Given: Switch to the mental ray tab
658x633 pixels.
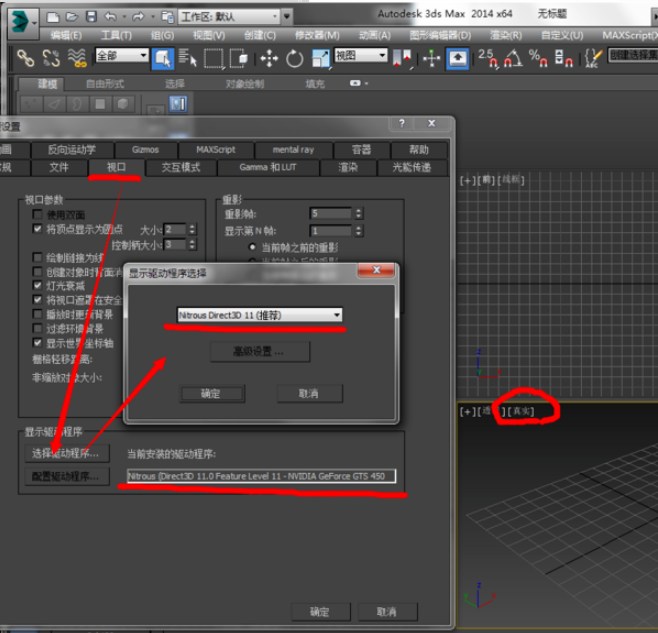Looking at the screenshot, I should click(293, 150).
